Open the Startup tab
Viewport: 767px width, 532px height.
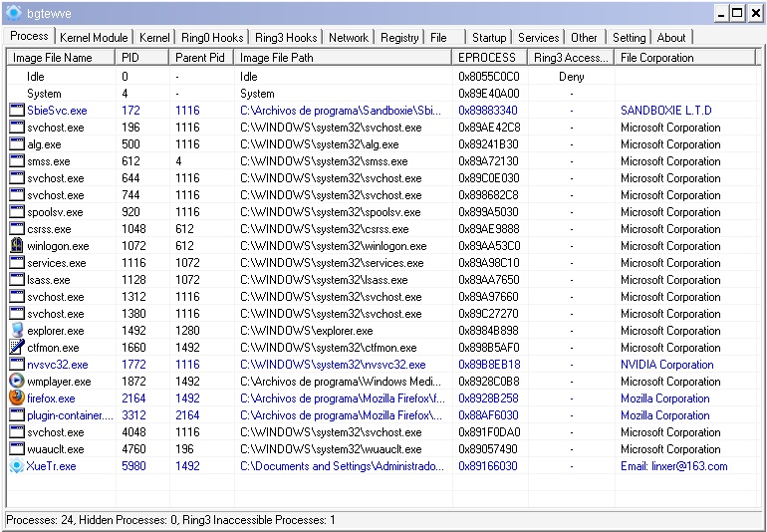click(x=489, y=38)
